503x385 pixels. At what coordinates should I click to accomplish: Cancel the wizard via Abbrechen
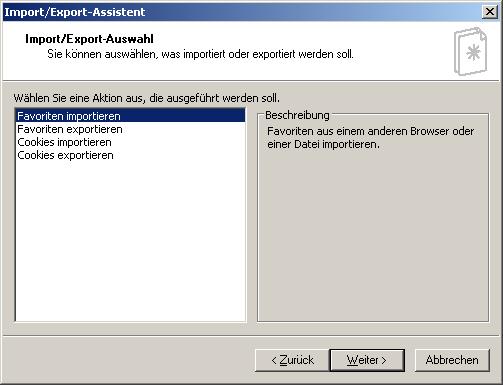452,360
